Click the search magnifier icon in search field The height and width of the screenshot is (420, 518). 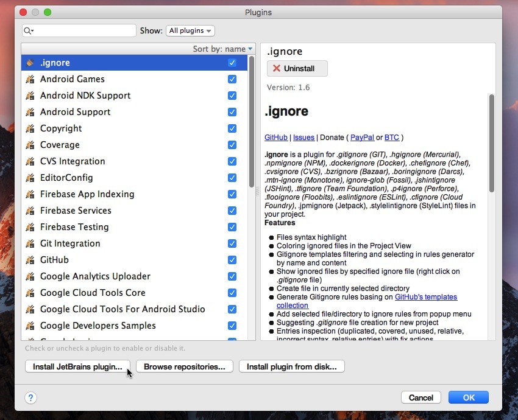(29, 30)
